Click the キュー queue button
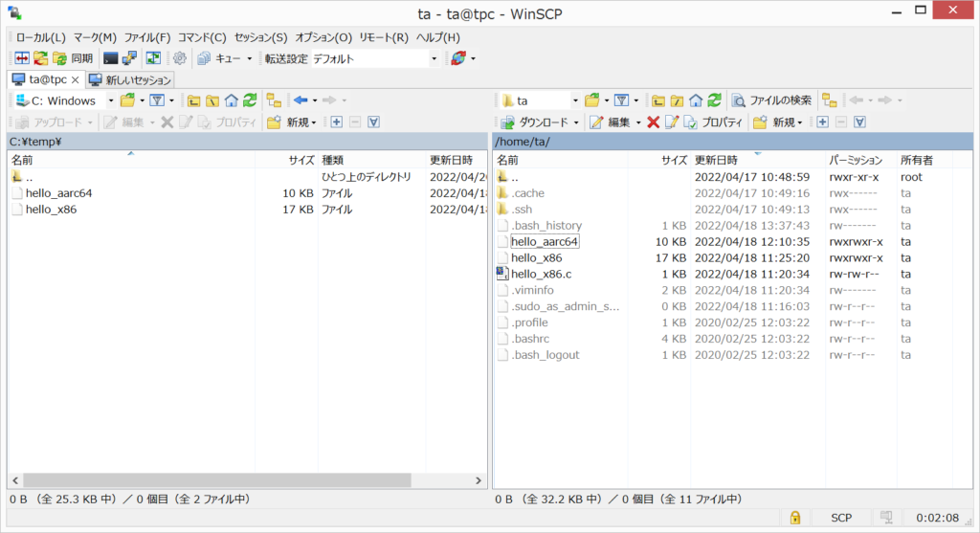Image resolution: width=980 pixels, height=533 pixels. tap(219, 58)
